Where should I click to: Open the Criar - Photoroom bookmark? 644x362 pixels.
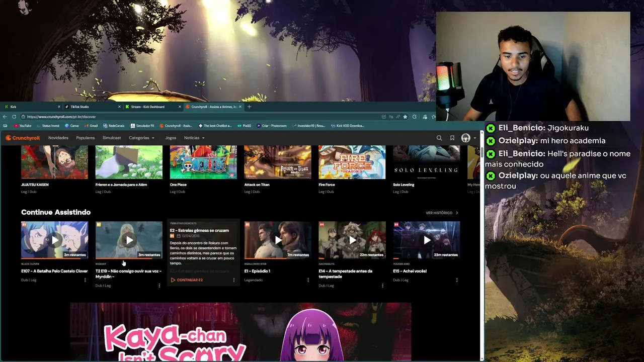click(272, 126)
